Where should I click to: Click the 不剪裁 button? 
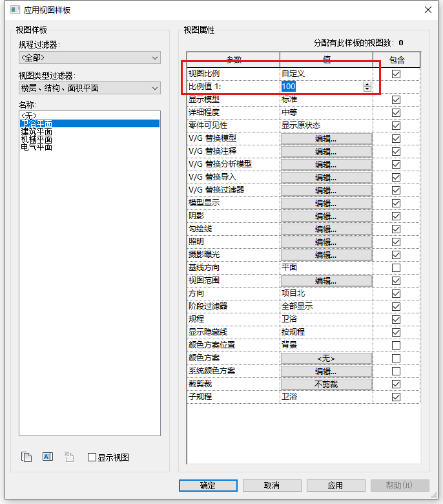326,384
